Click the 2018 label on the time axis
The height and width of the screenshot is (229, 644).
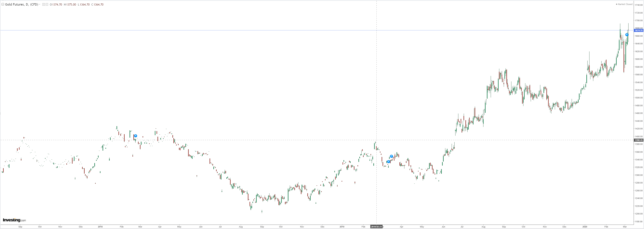click(100, 227)
